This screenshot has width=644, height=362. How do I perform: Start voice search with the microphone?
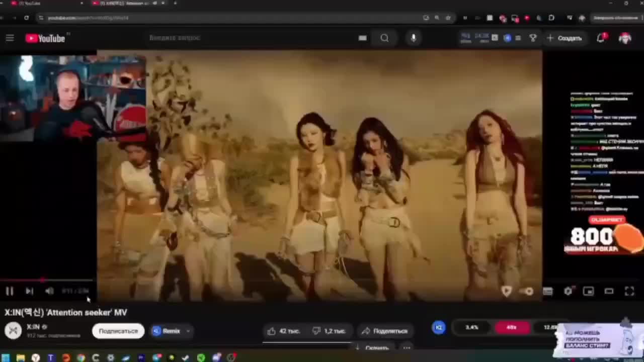click(414, 38)
